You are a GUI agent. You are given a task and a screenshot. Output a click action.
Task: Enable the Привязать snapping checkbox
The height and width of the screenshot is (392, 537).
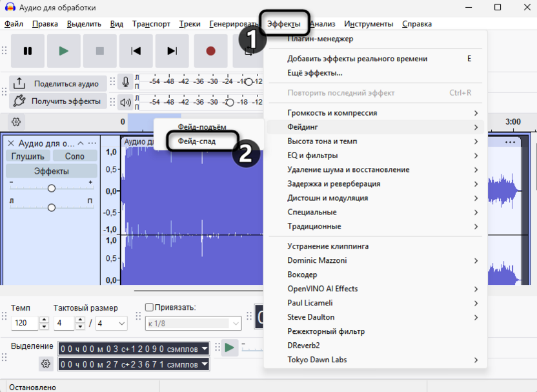click(x=149, y=307)
